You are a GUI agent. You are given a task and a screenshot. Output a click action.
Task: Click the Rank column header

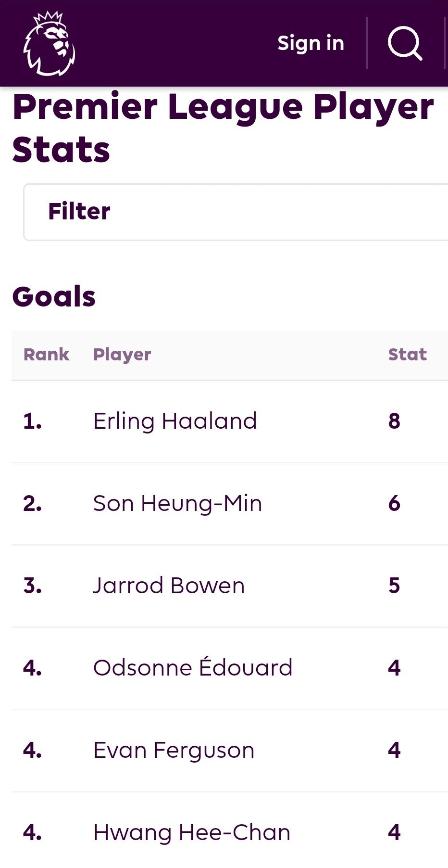tap(46, 355)
